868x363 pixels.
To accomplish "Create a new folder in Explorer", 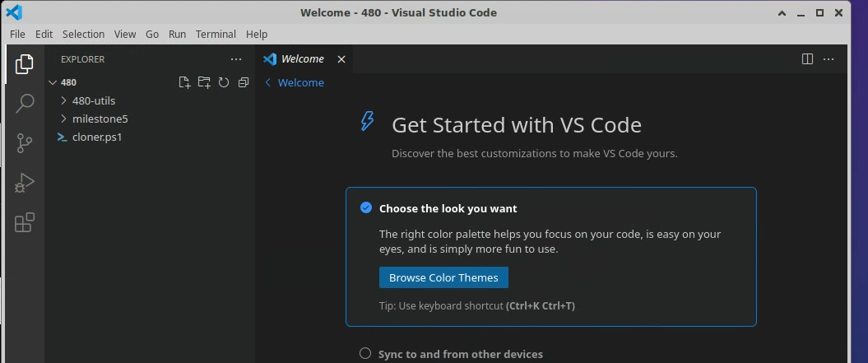I will pyautogui.click(x=204, y=82).
